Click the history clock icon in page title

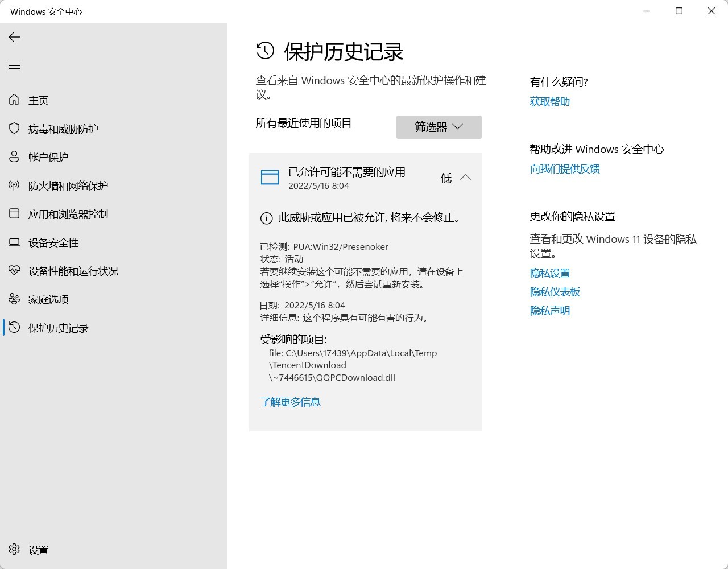pos(265,51)
